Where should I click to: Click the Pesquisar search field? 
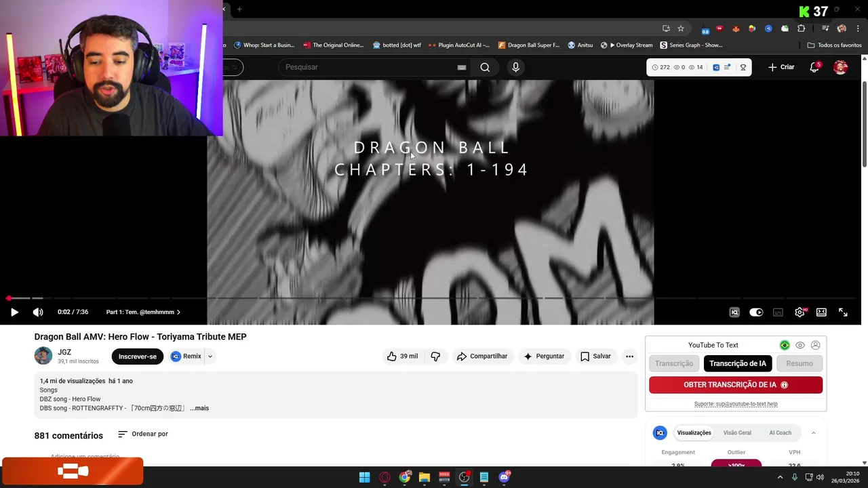pyautogui.click(x=370, y=67)
